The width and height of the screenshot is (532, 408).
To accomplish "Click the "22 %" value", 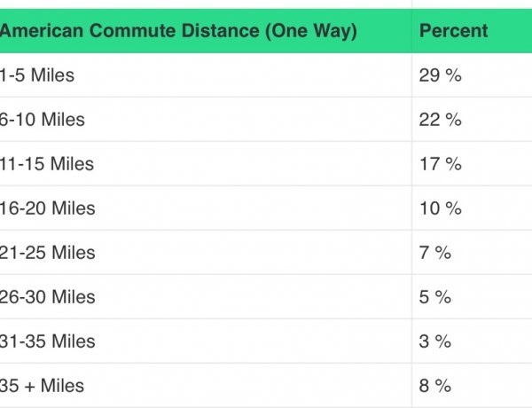I will tap(440, 120).
